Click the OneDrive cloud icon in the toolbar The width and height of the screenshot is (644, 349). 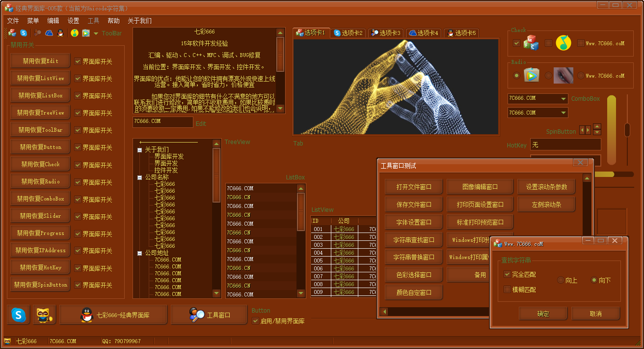click(x=49, y=33)
